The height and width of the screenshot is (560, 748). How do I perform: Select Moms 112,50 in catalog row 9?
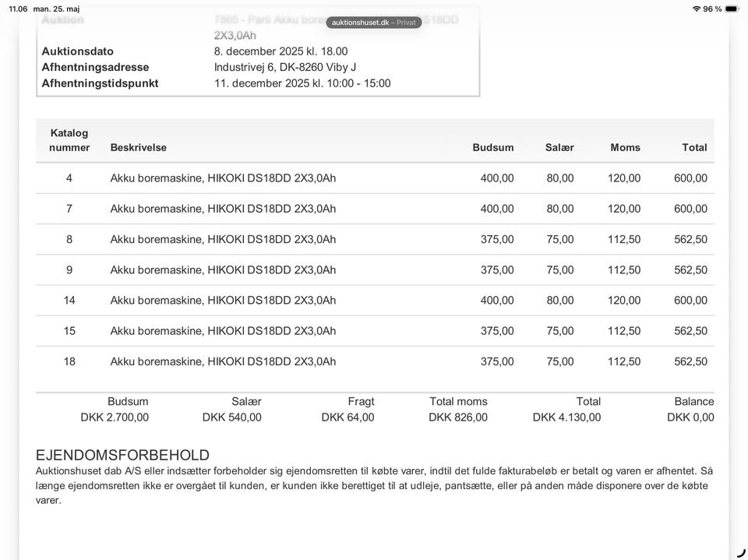pos(624,269)
